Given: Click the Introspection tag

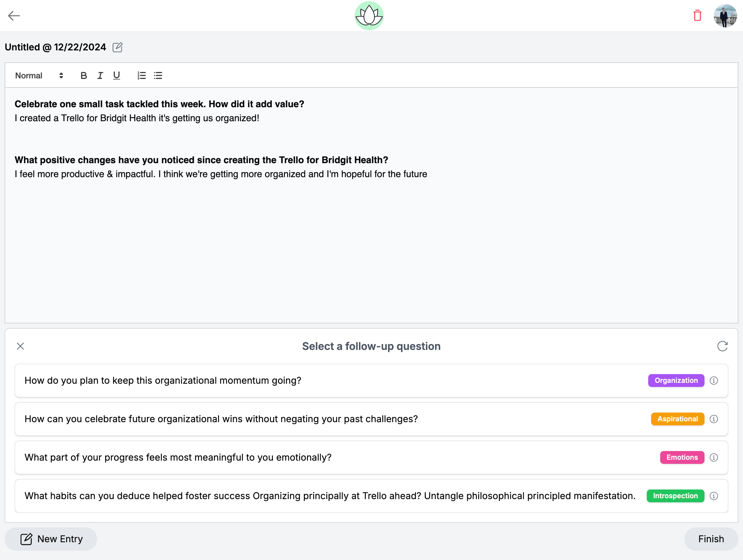Looking at the screenshot, I should (x=675, y=496).
